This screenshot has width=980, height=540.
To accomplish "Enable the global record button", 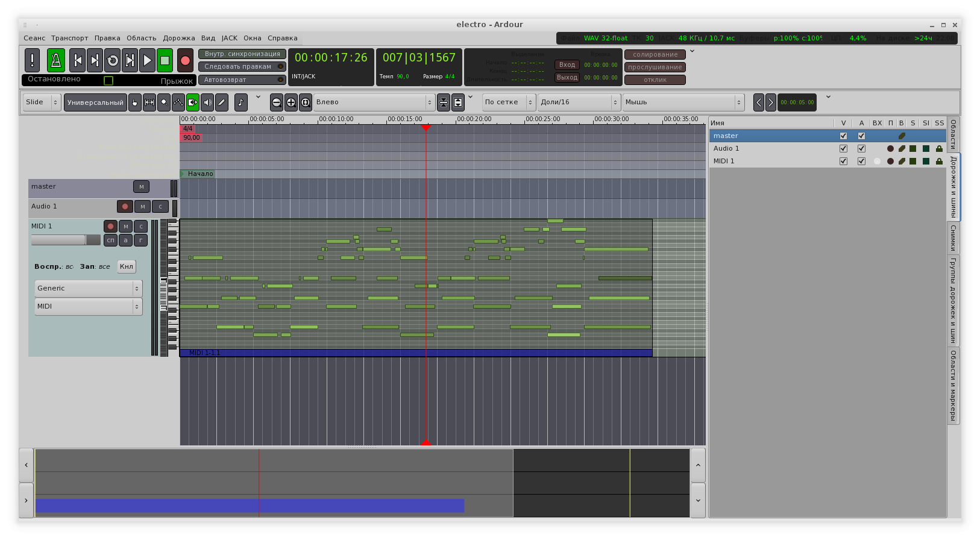I will 185,60.
